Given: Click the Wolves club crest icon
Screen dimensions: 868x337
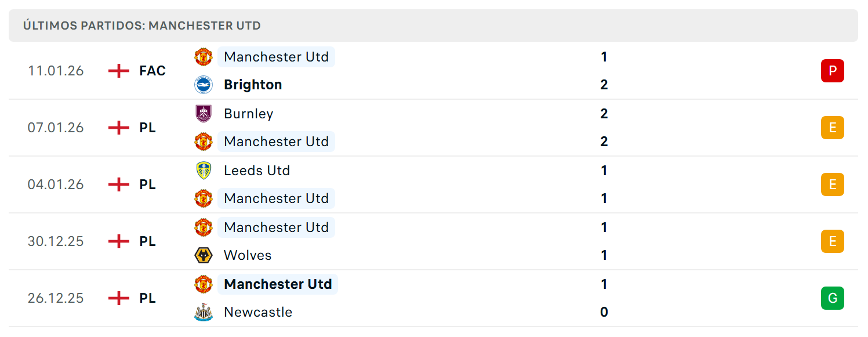Looking at the screenshot, I should (x=204, y=255).
